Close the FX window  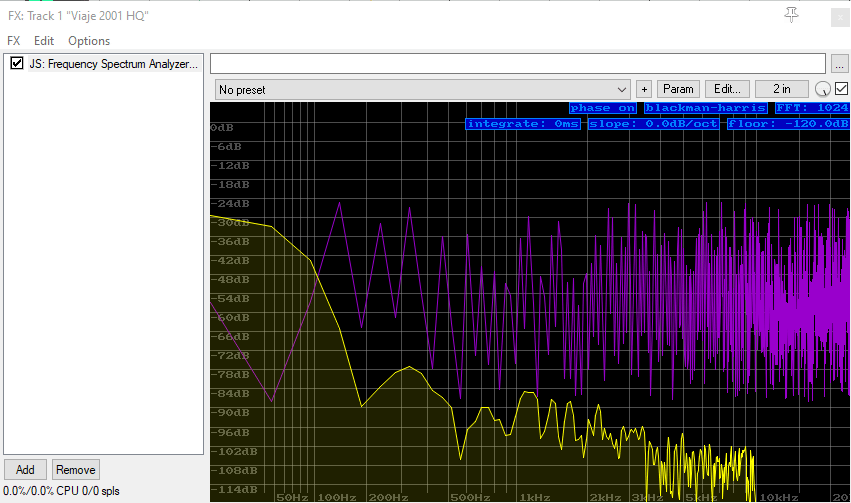(841, 17)
